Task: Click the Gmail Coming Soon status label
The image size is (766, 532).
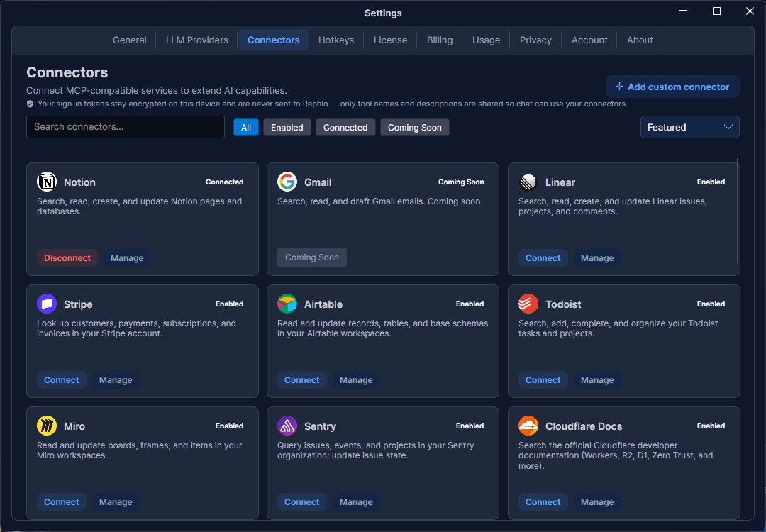Action: (461, 182)
